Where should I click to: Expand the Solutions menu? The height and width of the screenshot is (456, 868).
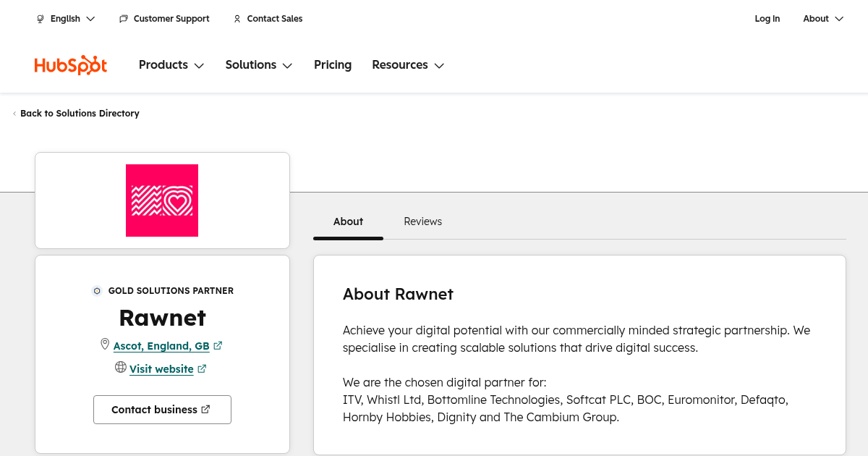(259, 65)
